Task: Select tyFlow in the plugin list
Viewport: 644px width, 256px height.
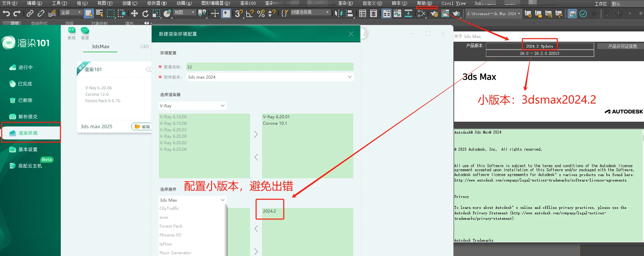Action: [x=166, y=244]
